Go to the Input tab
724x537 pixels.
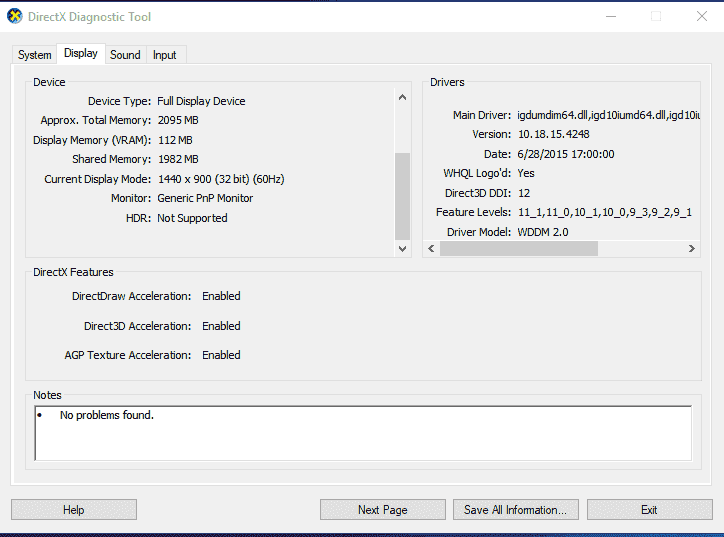(x=164, y=55)
